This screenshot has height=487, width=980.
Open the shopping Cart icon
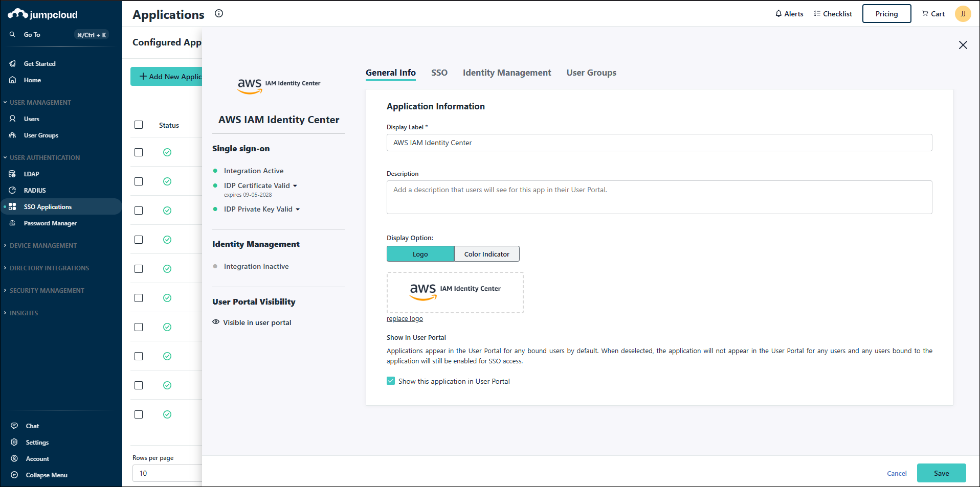(x=925, y=14)
